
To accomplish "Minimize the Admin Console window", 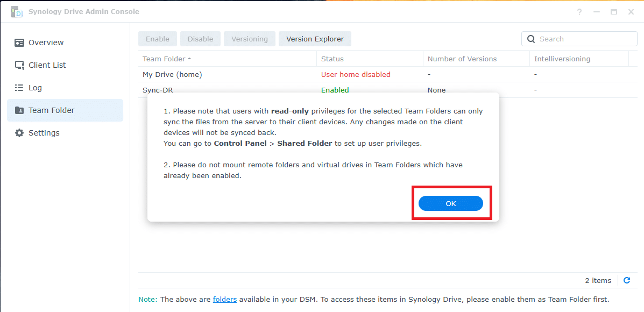I will (597, 12).
